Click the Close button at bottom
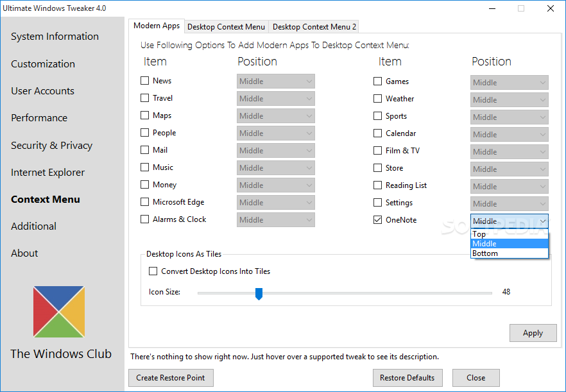Screen dimensions: 566x392 pyautogui.click(x=476, y=377)
